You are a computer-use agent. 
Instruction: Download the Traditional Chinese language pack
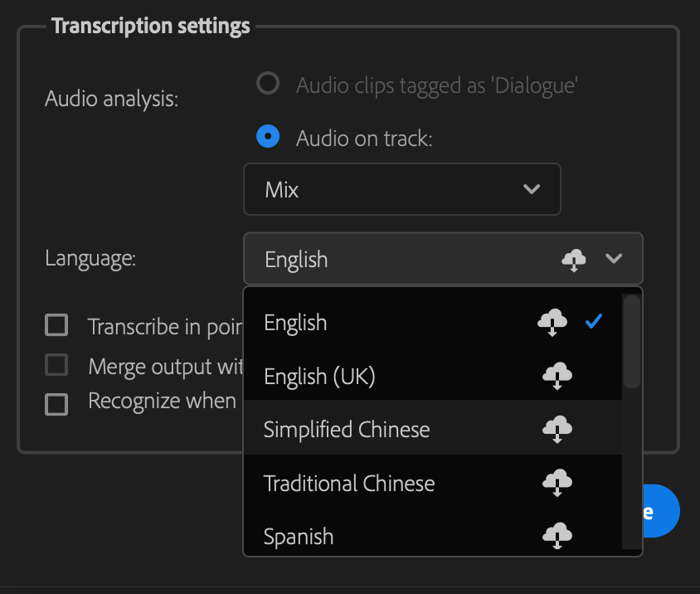click(x=557, y=483)
